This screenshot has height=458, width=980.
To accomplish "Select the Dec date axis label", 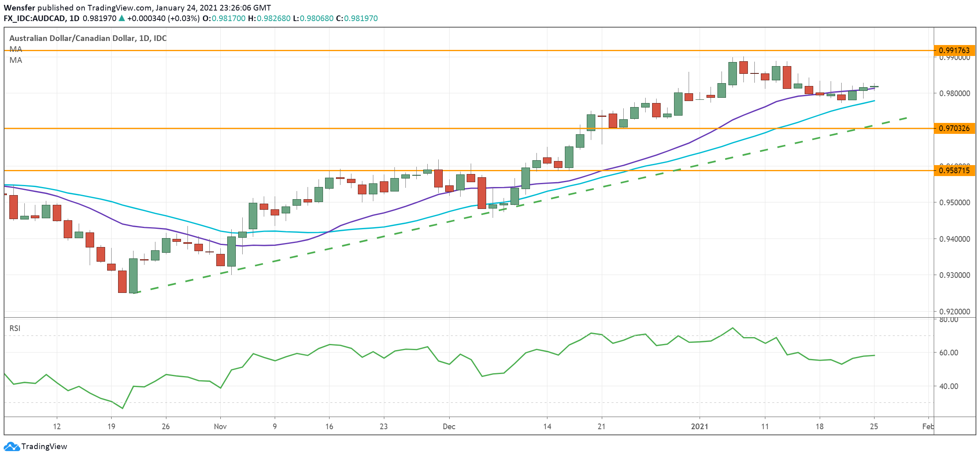I will [x=449, y=426].
